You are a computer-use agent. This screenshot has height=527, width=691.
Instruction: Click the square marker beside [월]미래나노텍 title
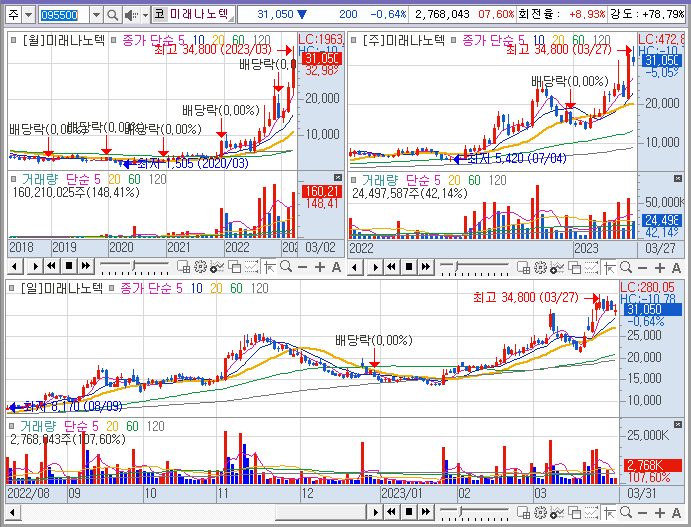click(14, 40)
